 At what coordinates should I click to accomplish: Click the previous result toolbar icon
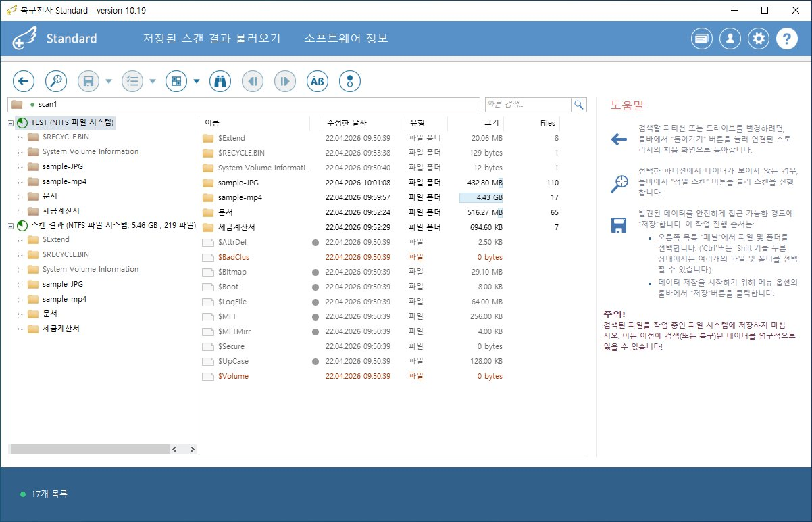click(x=253, y=81)
